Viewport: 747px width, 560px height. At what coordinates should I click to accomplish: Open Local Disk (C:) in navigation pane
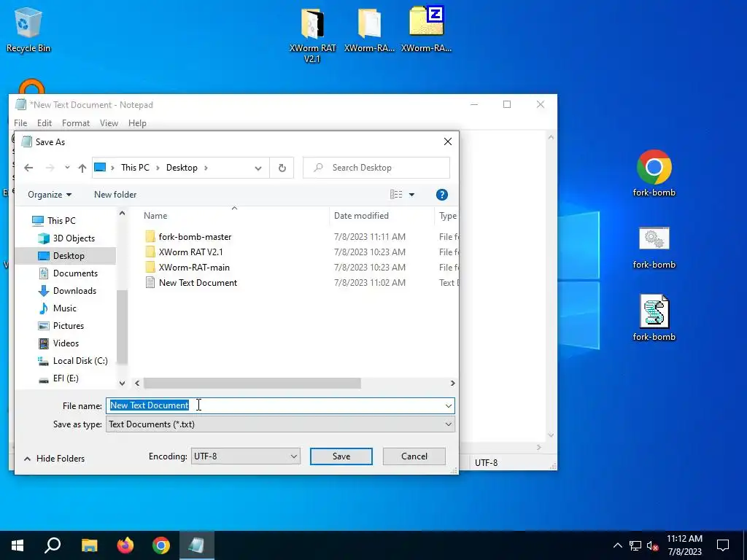[80, 360]
